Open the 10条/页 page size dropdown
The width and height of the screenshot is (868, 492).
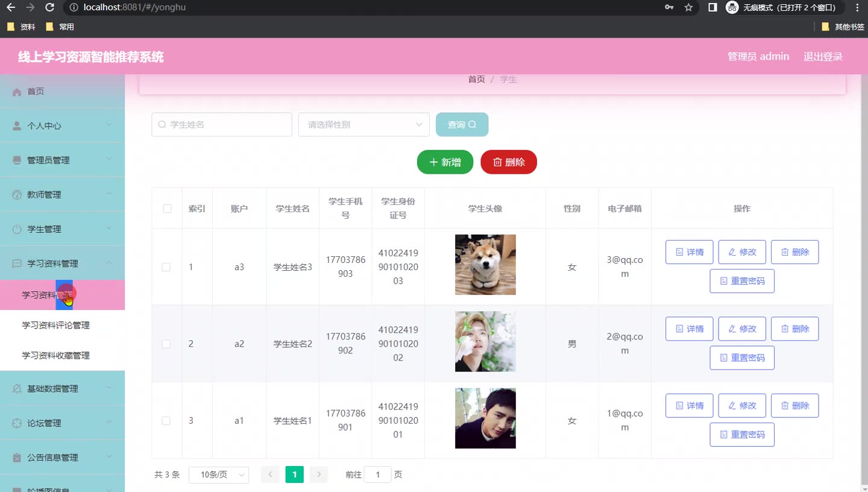[219, 475]
